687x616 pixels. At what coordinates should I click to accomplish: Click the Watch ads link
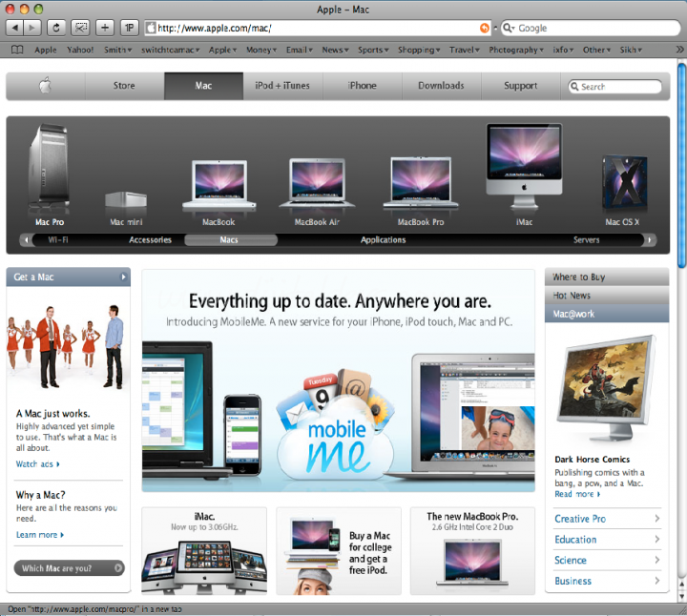[38, 464]
